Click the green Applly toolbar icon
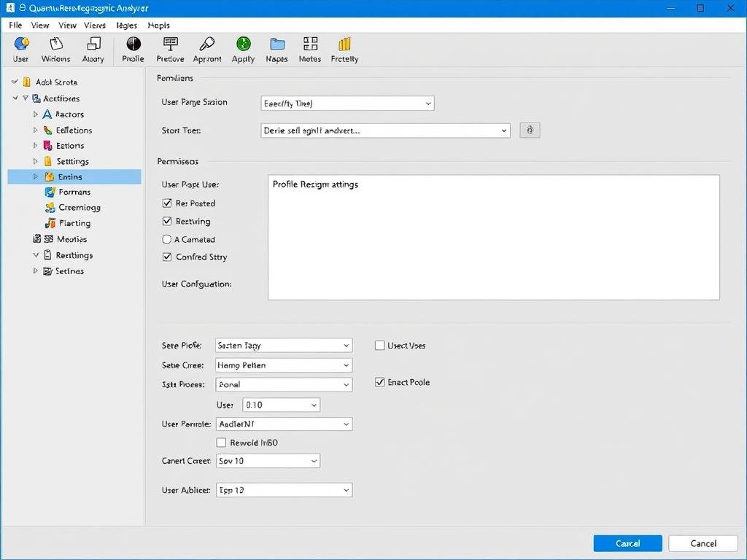747x560 pixels. tap(243, 45)
